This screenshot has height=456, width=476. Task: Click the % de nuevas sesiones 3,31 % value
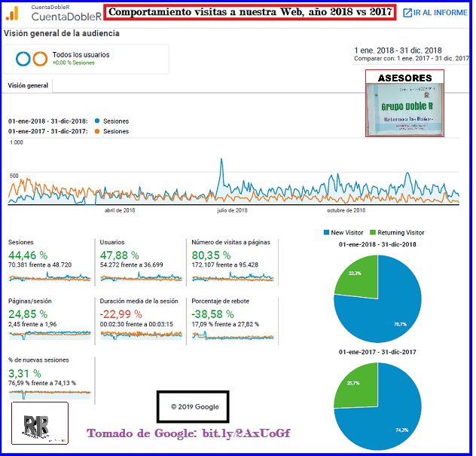[25, 373]
